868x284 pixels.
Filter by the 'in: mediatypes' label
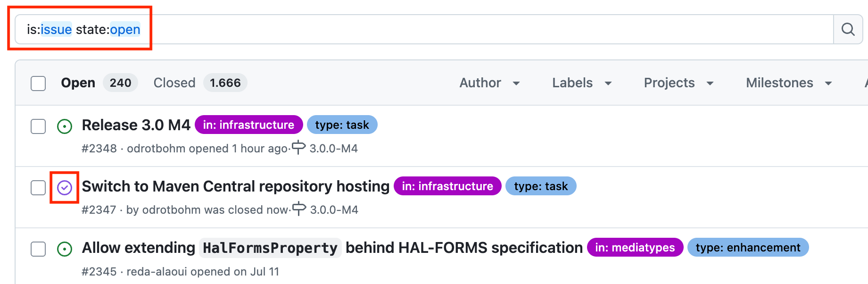tap(635, 248)
